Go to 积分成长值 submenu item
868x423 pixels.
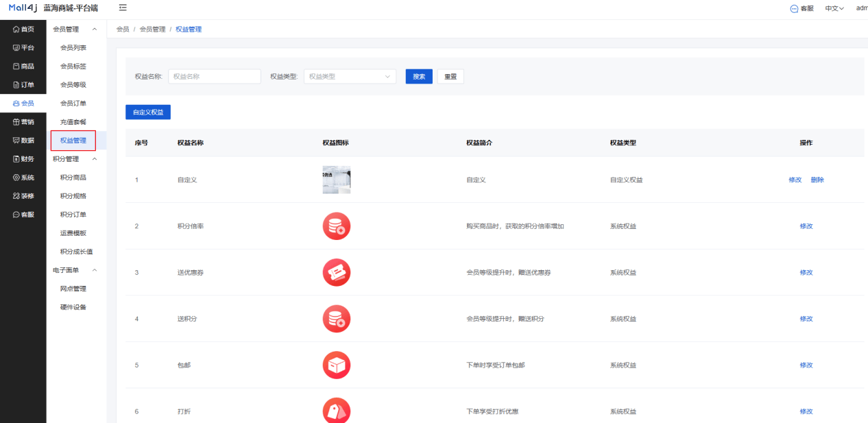click(x=77, y=251)
